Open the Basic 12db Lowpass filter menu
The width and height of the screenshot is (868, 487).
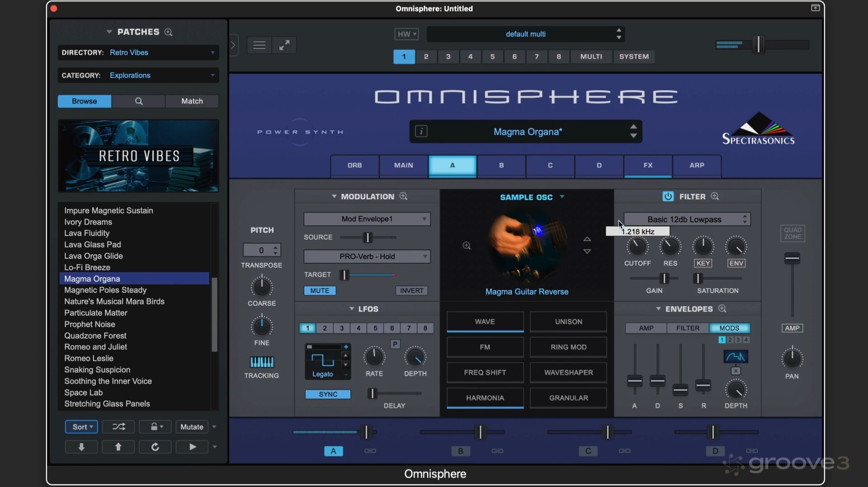coord(687,220)
